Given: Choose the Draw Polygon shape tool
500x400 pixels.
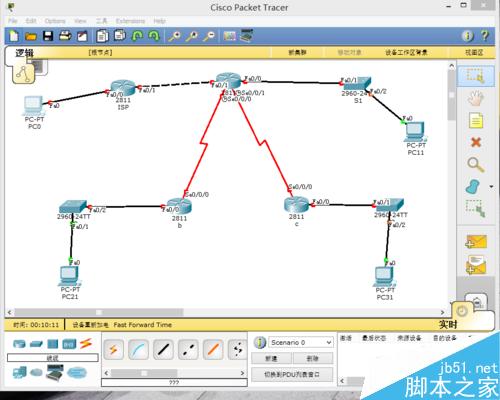Looking at the screenshot, I should [473, 187].
